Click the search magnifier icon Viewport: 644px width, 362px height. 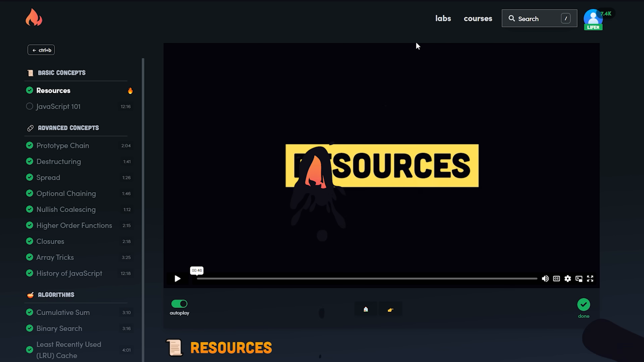point(512,18)
